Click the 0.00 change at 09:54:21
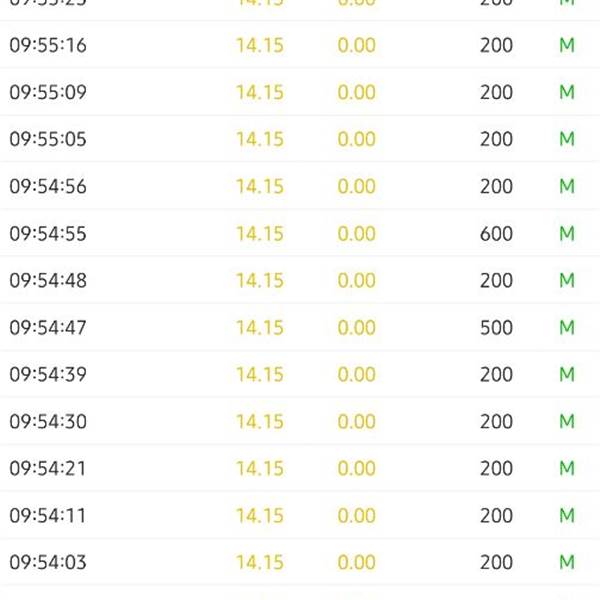The width and height of the screenshot is (600, 600). point(356,469)
